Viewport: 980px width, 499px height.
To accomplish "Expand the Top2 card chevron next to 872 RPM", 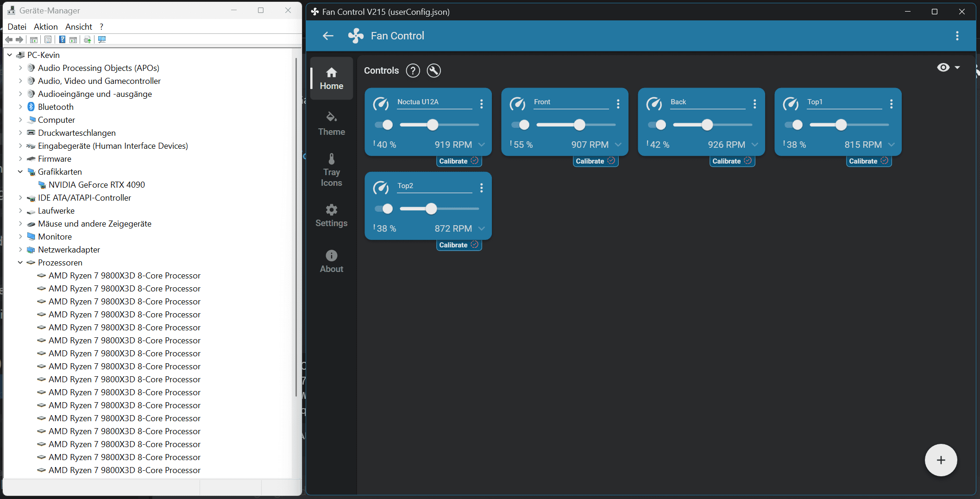I will [482, 228].
